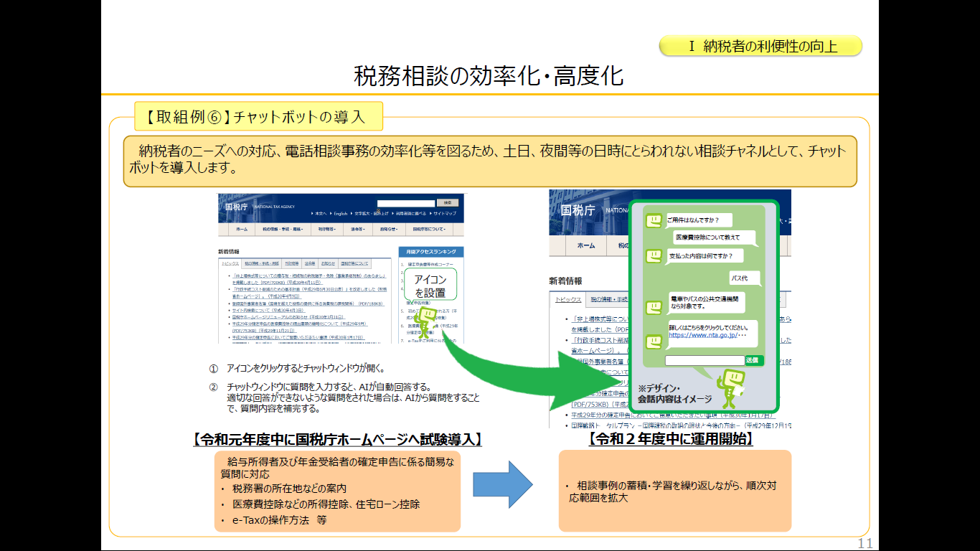Click chat bubble ご用件はなんですか？
The image size is (980, 551).
[x=699, y=220]
